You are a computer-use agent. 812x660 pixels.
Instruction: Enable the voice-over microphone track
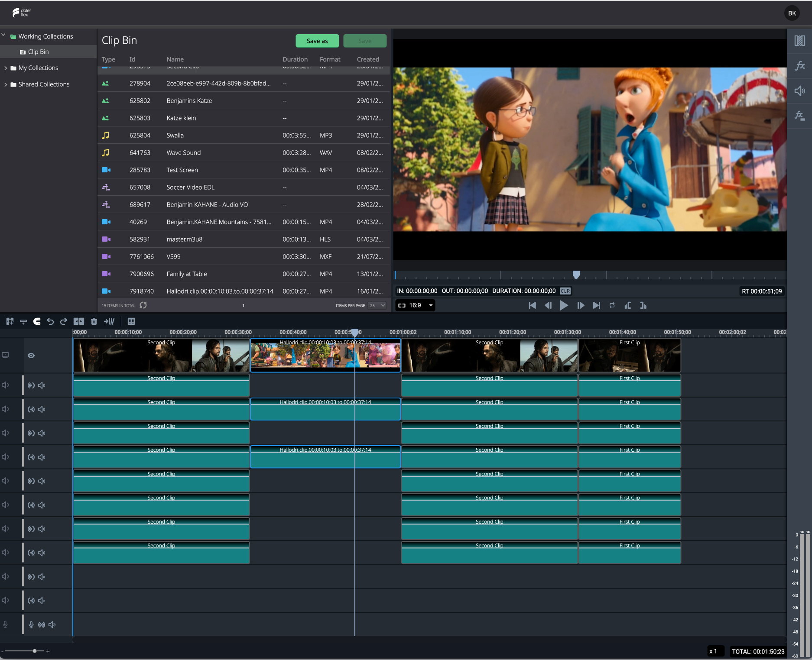(x=31, y=624)
